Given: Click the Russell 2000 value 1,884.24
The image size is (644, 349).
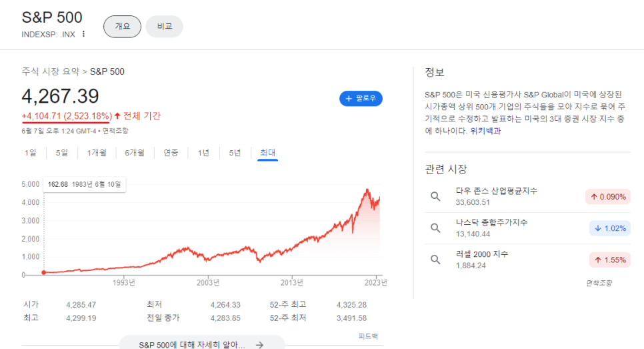Looking at the screenshot, I should point(471,266).
